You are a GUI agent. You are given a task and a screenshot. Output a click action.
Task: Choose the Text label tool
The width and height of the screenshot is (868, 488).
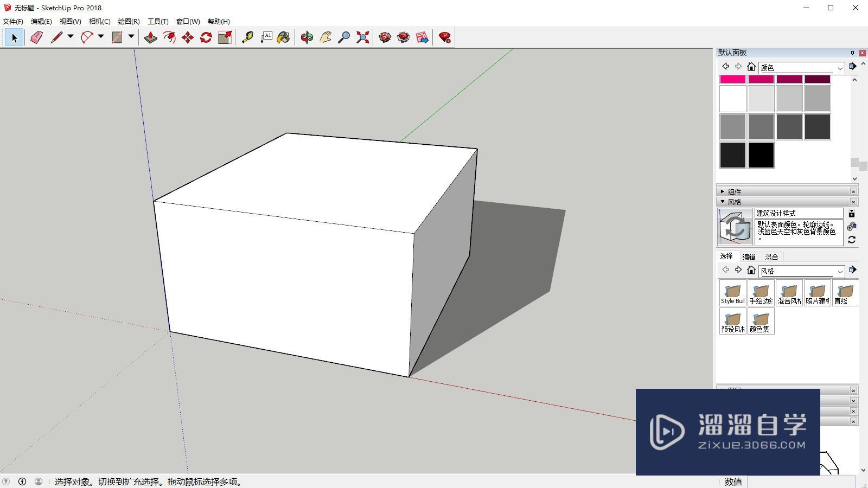click(x=266, y=37)
